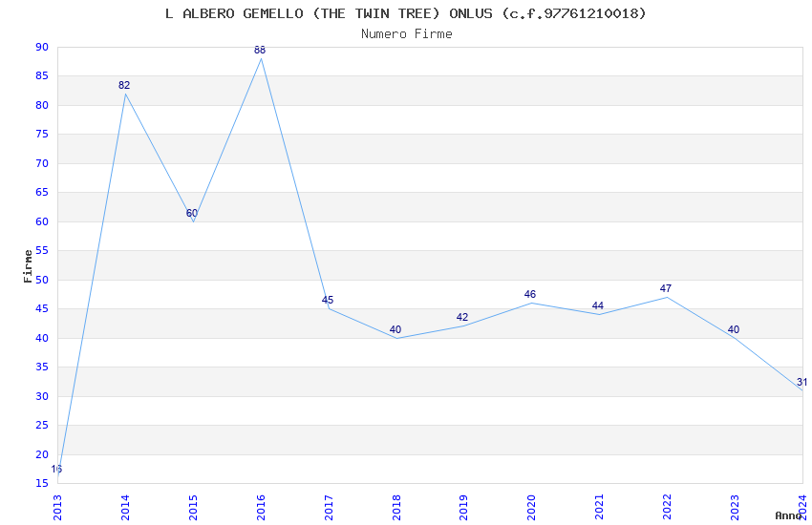Click y-axis tick value 65
Screen dimensions: 812x525
click(42, 193)
